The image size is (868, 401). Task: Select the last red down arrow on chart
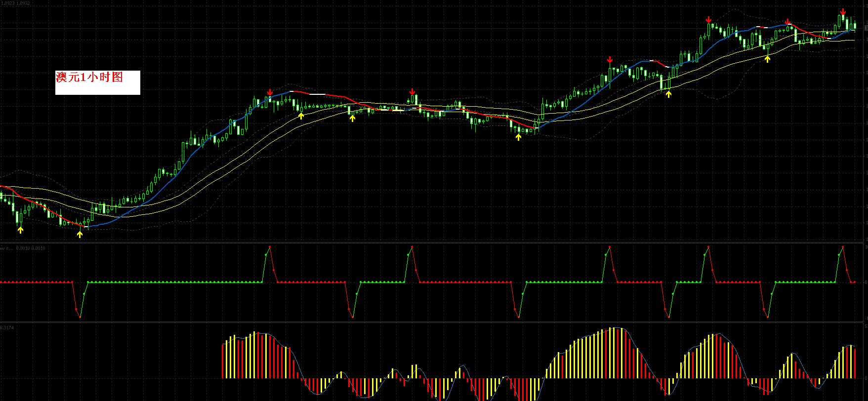(843, 12)
